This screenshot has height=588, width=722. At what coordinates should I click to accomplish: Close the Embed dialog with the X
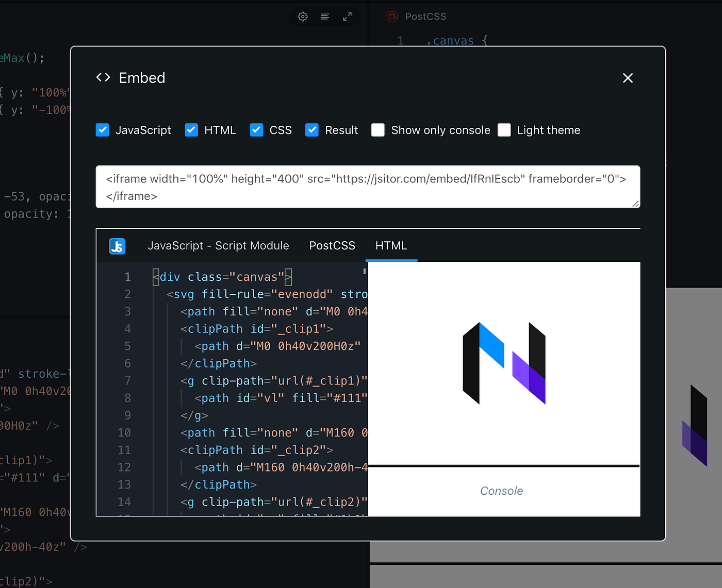pyautogui.click(x=628, y=78)
